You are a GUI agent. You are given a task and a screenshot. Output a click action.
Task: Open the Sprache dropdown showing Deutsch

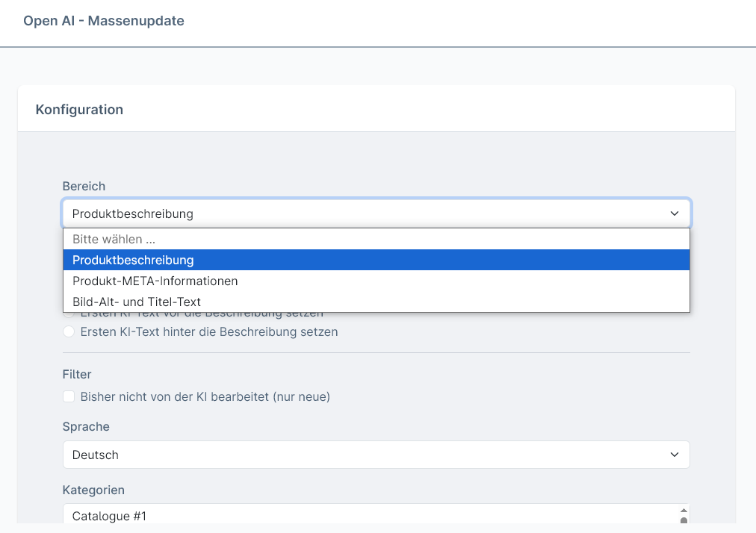pyautogui.click(x=377, y=455)
